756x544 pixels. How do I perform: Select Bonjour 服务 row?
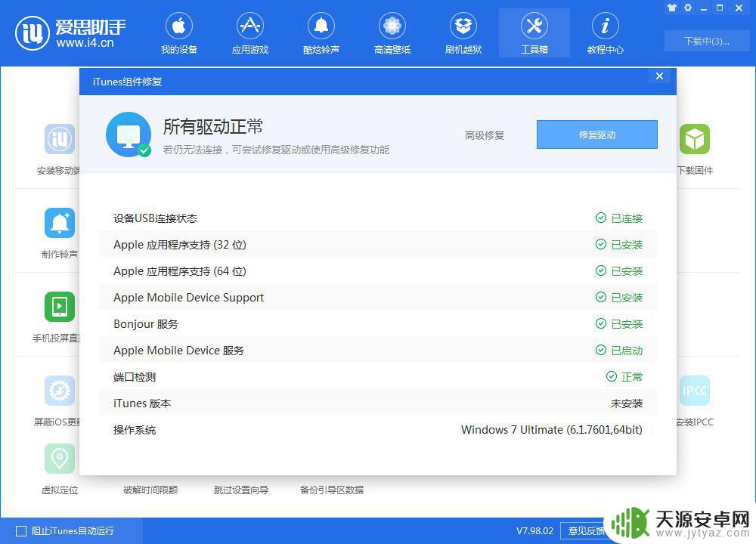coord(378,324)
